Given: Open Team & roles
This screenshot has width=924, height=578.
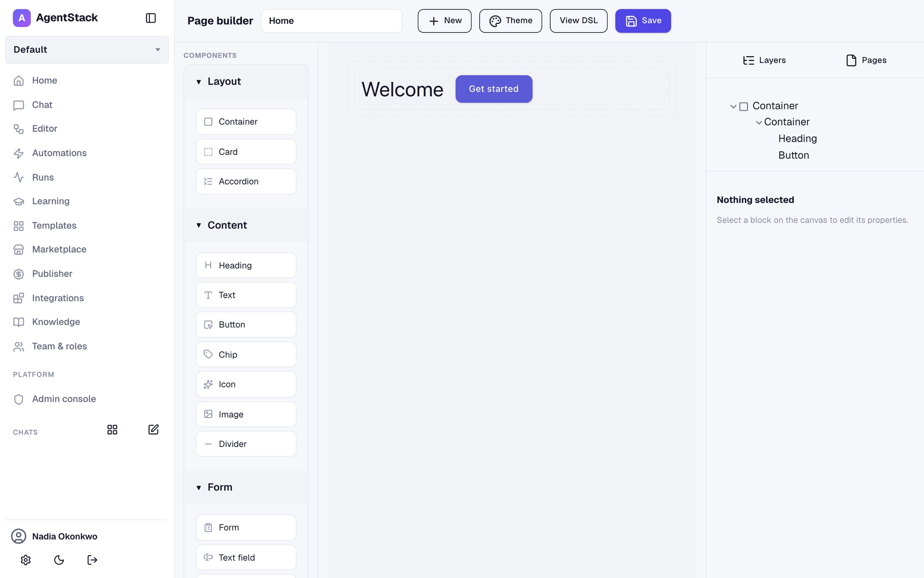Looking at the screenshot, I should (87, 346).
